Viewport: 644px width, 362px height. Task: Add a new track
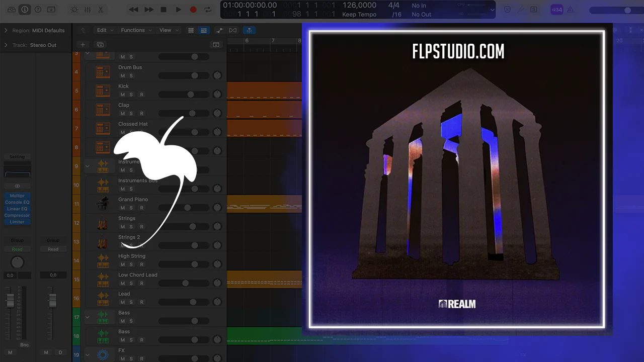click(x=83, y=45)
